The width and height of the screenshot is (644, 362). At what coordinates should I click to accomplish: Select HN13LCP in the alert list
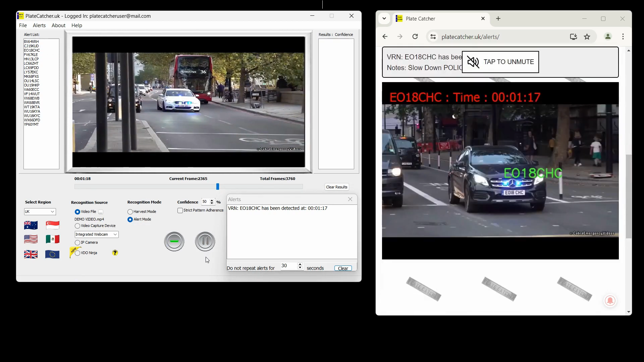(x=32, y=59)
